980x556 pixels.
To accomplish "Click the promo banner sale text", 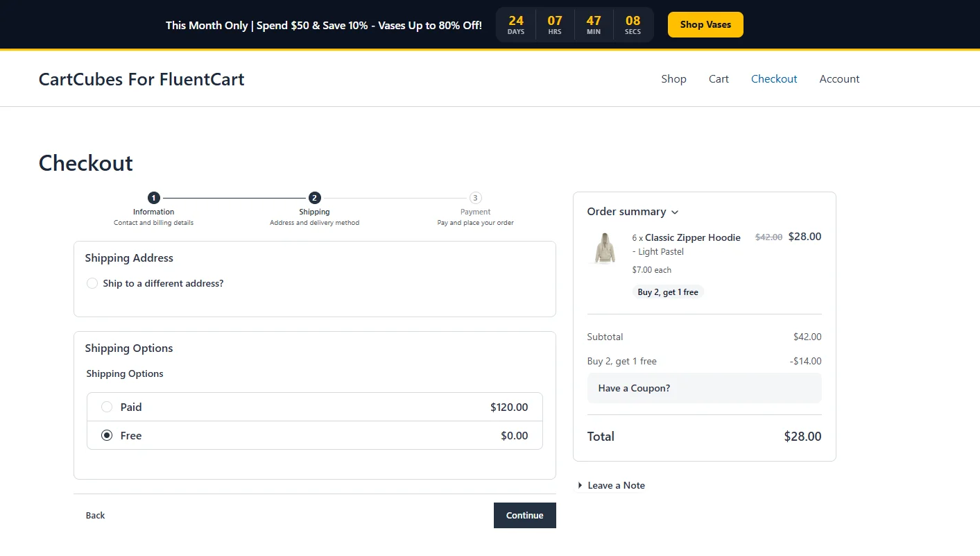I will [324, 25].
